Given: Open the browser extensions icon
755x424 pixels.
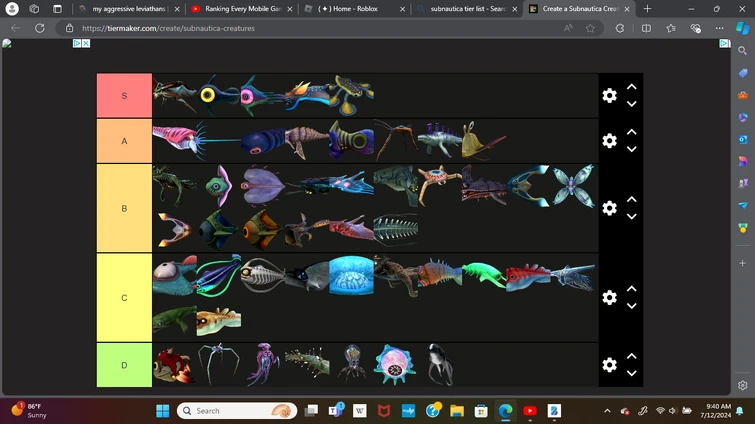Looking at the screenshot, I should pyautogui.click(x=620, y=28).
